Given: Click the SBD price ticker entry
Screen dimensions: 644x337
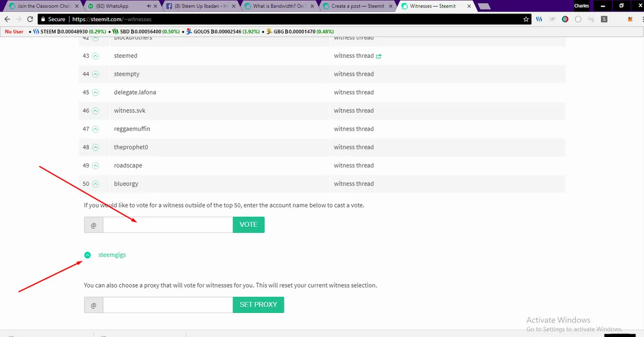Looking at the screenshot, I should (x=146, y=31).
